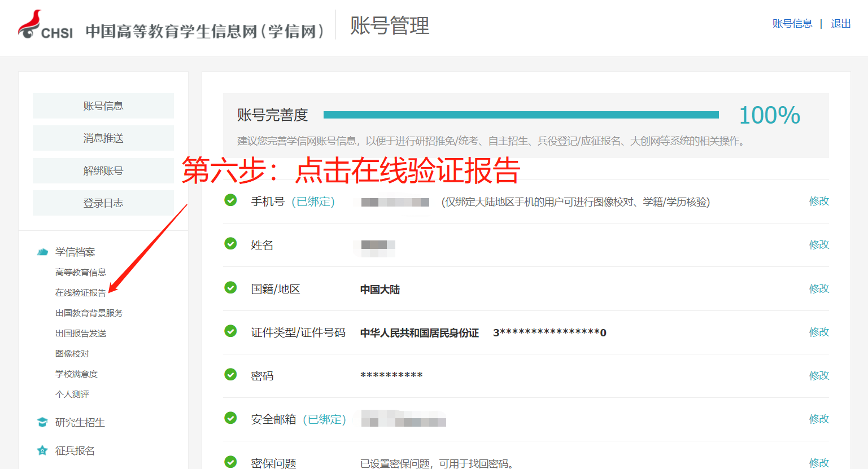Click 修改 next to 安全邮箱
The height and width of the screenshot is (469, 868).
[x=818, y=419]
